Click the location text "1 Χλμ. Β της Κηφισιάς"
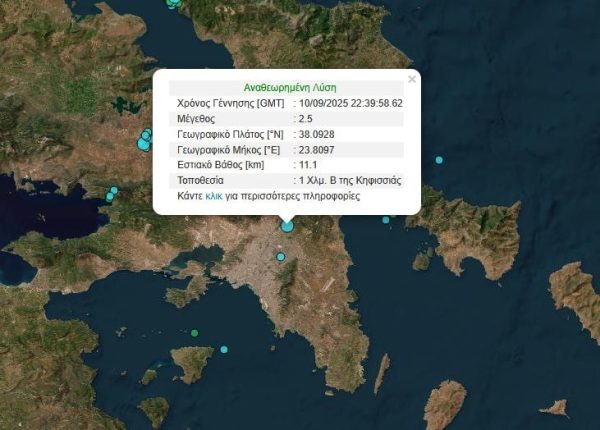Viewport: 600px width, 430px height. click(x=350, y=181)
